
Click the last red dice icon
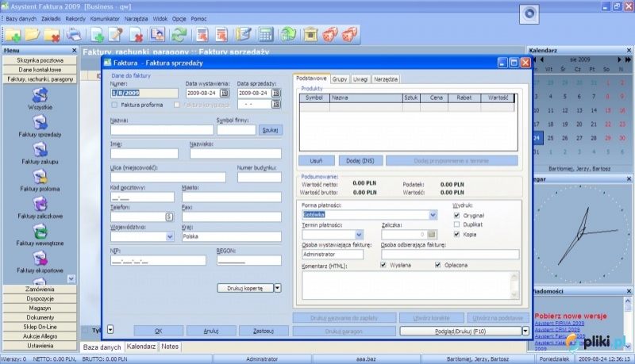(349, 35)
